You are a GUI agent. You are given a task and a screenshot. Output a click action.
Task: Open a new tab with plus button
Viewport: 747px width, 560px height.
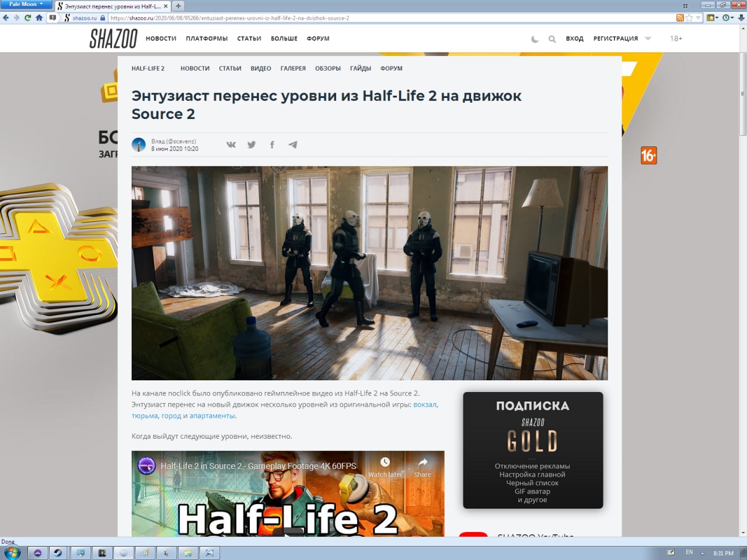(178, 6)
